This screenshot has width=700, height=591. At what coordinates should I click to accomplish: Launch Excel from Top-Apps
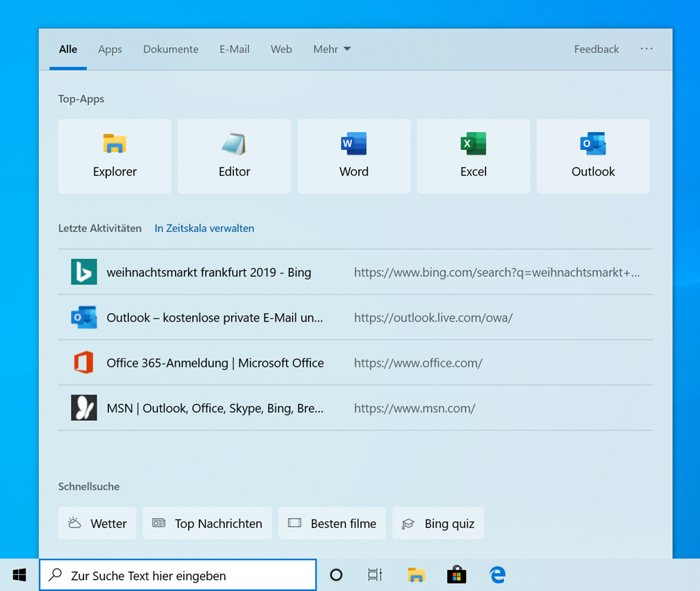473,156
